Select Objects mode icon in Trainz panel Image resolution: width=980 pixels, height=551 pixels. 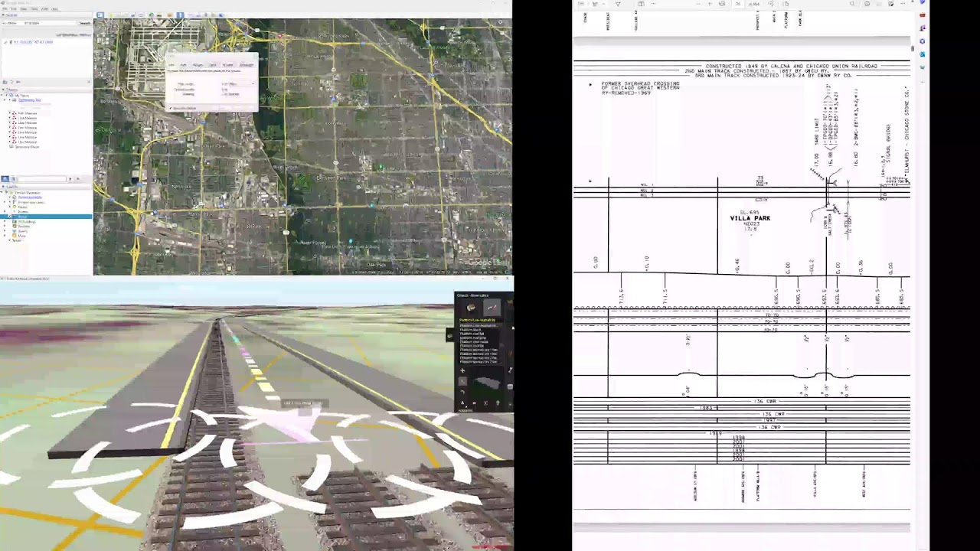[471, 308]
